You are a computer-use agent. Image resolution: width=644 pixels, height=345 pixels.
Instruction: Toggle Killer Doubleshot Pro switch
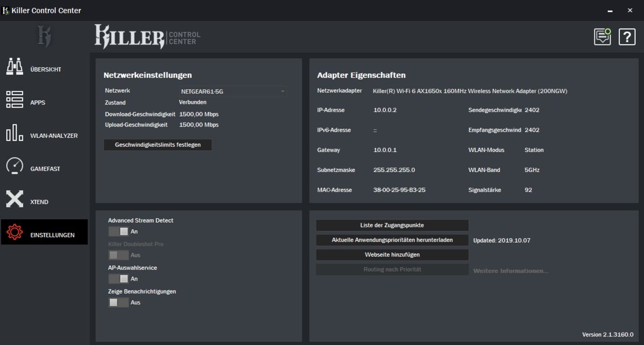tap(118, 255)
